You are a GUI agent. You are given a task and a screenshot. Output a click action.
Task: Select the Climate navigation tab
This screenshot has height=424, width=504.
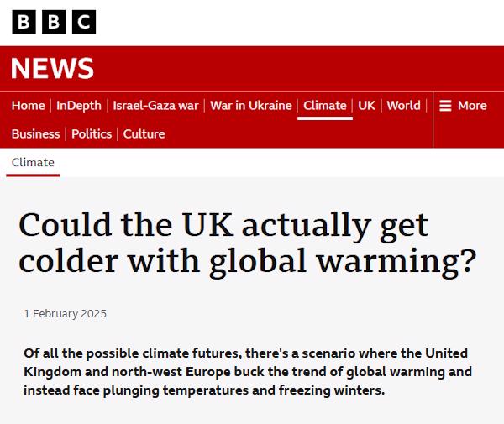[325, 106]
